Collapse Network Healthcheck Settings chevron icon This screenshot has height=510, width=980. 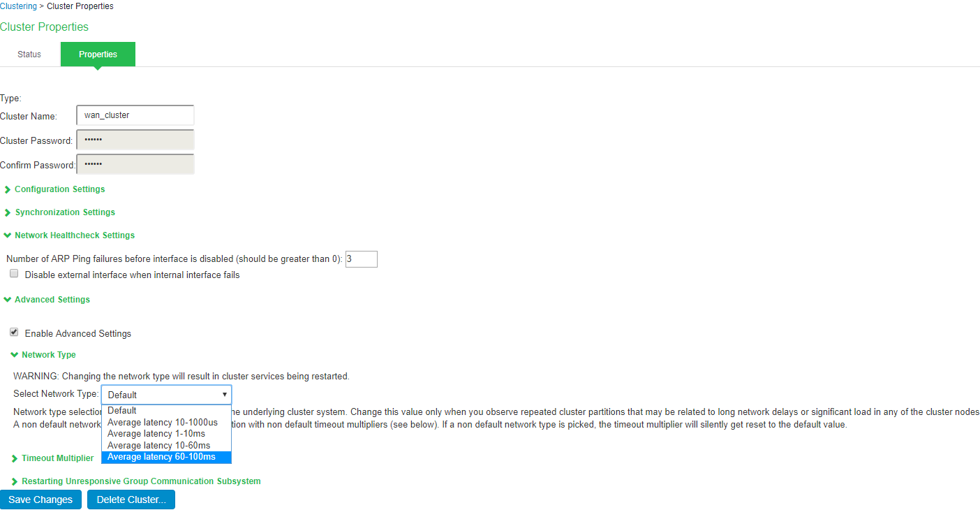(x=8, y=235)
